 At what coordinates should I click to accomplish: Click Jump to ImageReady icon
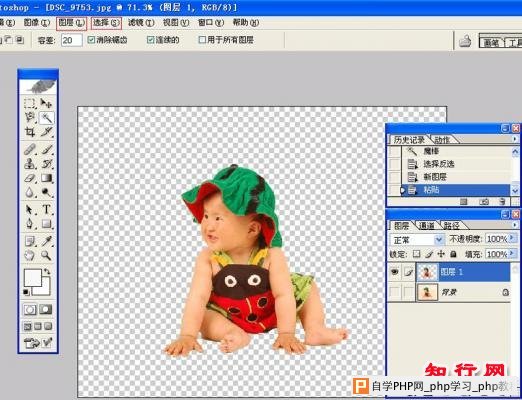[38, 343]
